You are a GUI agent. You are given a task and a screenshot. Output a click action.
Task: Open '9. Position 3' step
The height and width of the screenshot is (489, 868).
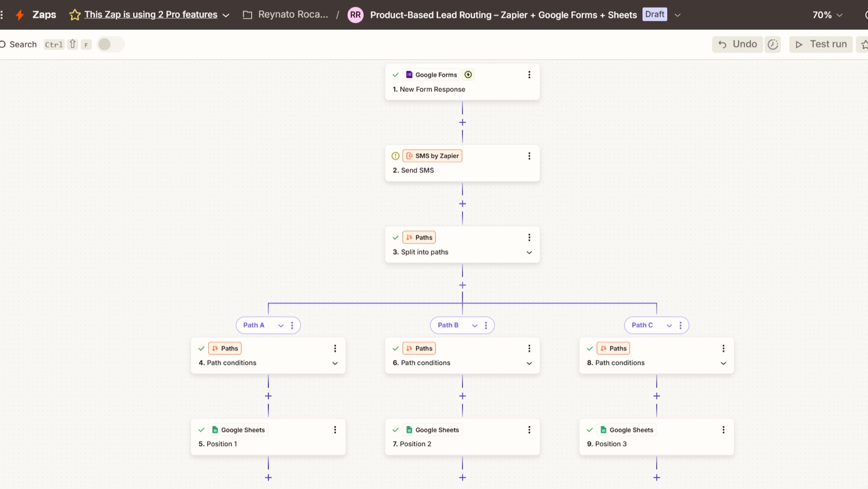[656, 437]
